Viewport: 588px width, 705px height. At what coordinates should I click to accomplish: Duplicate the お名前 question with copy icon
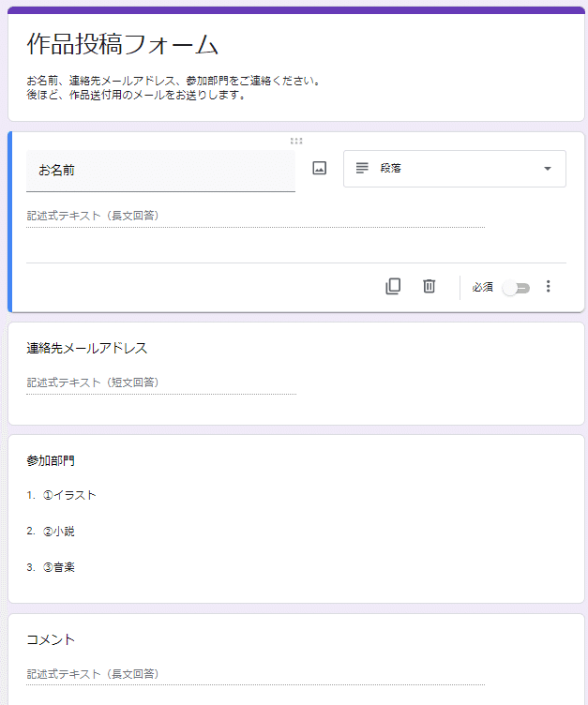coord(393,287)
